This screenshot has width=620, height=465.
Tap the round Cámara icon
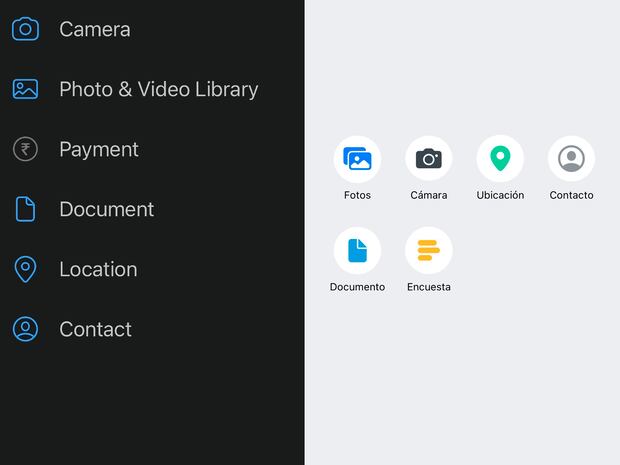point(428,159)
